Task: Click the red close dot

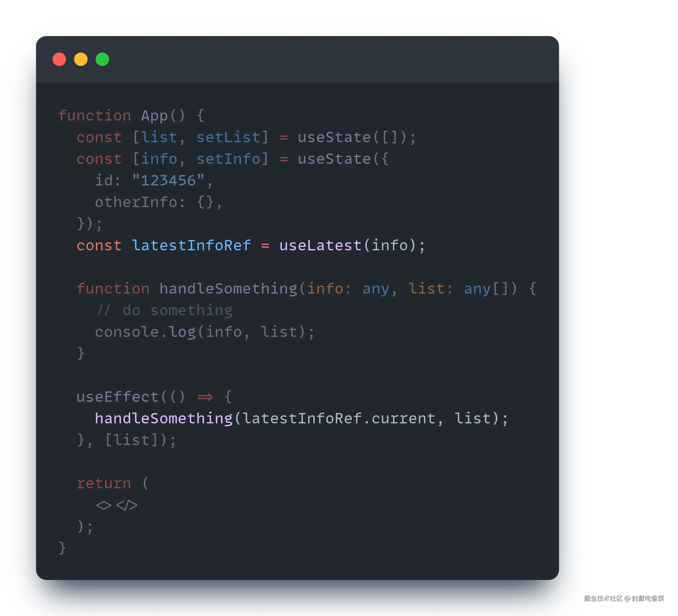Action: [59, 59]
